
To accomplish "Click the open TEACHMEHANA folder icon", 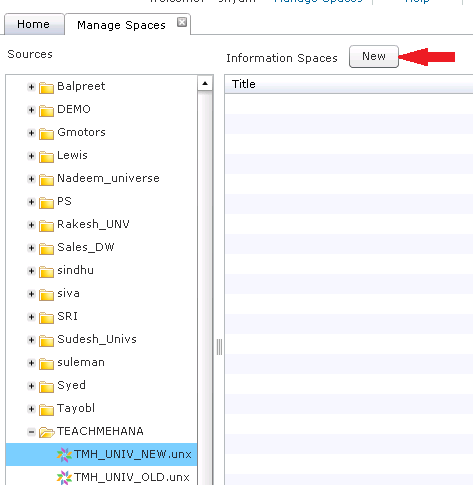I will [x=46, y=432].
